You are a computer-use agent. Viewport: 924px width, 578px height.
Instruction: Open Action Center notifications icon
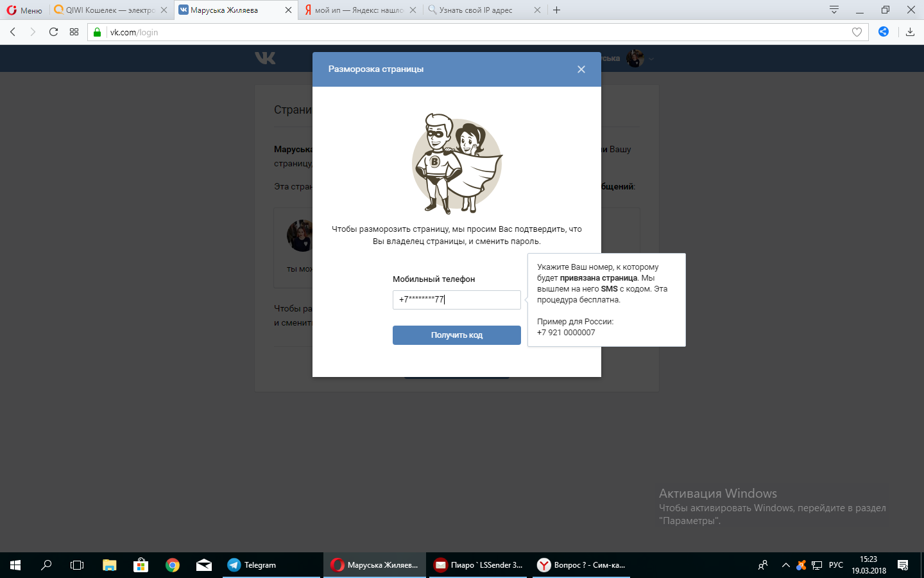coord(903,565)
